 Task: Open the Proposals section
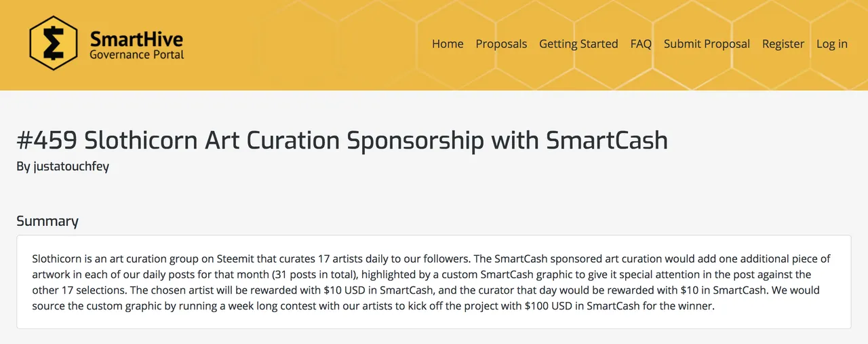pyautogui.click(x=501, y=43)
